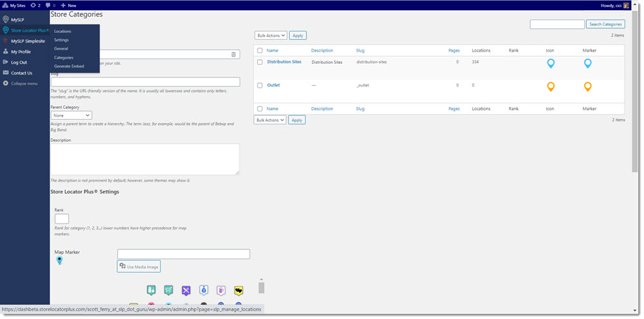Open the bottom Bulk Actions dropdown

(x=270, y=120)
